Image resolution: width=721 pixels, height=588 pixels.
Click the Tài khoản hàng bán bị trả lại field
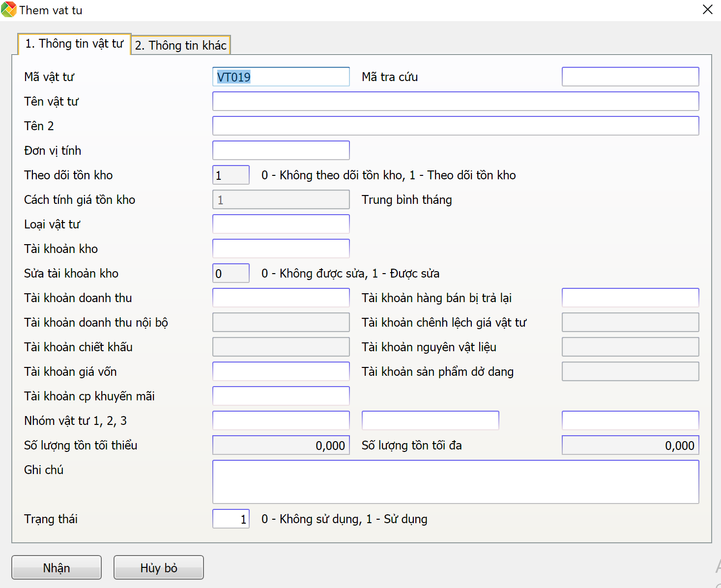(631, 298)
